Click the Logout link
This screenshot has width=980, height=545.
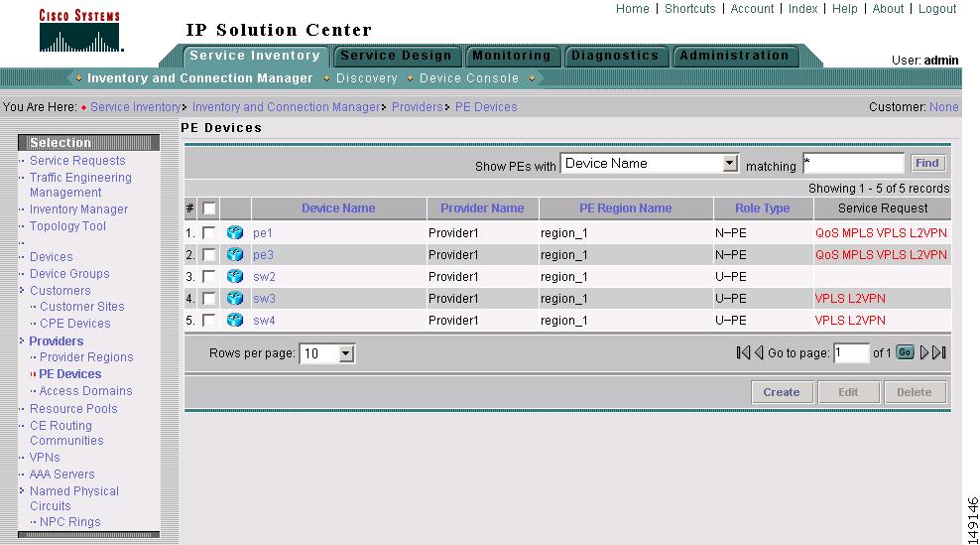click(x=937, y=9)
